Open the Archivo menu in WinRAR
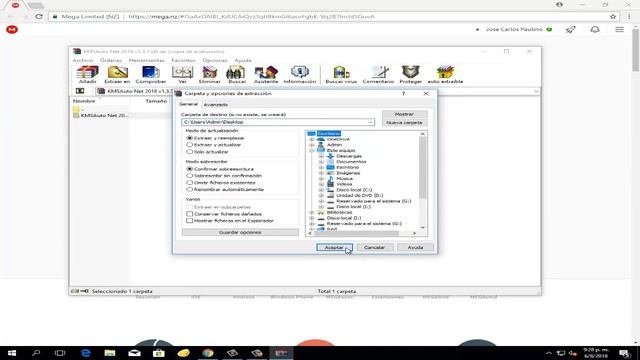The width and height of the screenshot is (640, 360). click(83, 60)
